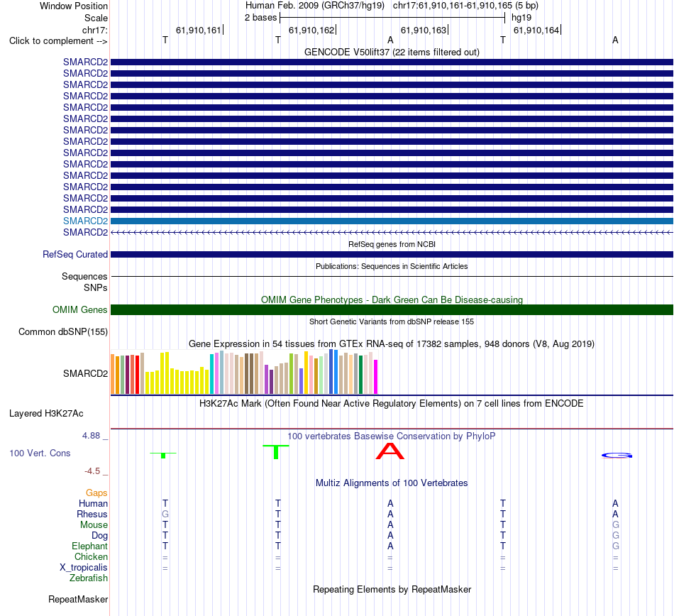This screenshot has height=616, width=674.
Task: Click the first T in the complement base row
Action: (x=165, y=40)
